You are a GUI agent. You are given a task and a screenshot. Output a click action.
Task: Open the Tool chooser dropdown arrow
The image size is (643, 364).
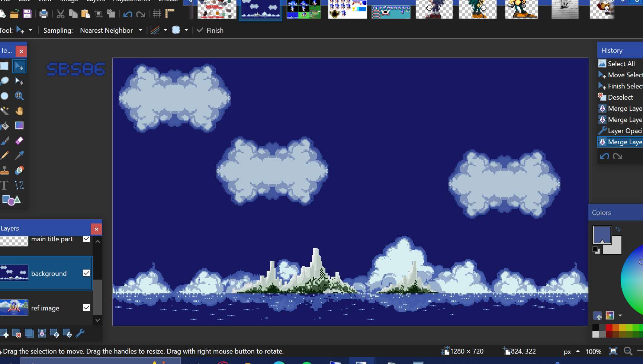pyautogui.click(x=30, y=30)
